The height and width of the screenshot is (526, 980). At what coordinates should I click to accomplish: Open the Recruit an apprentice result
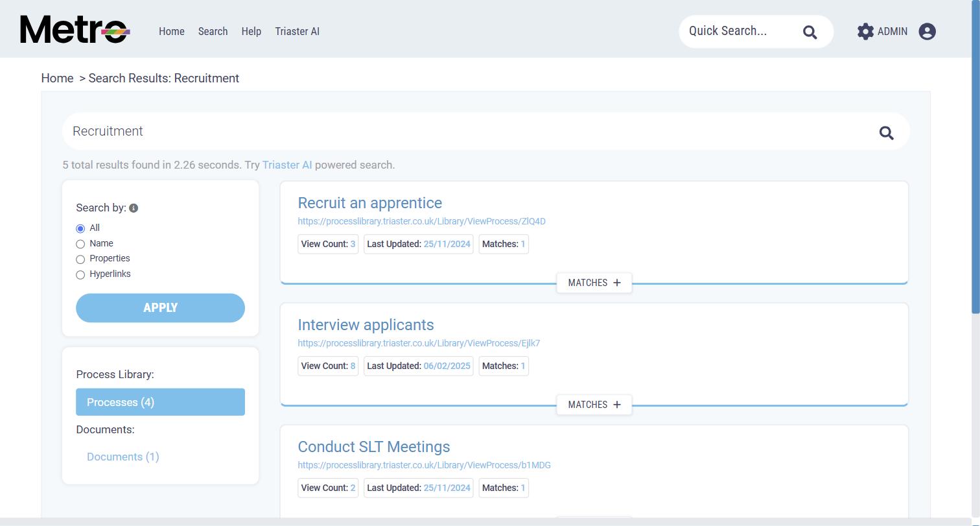(369, 203)
